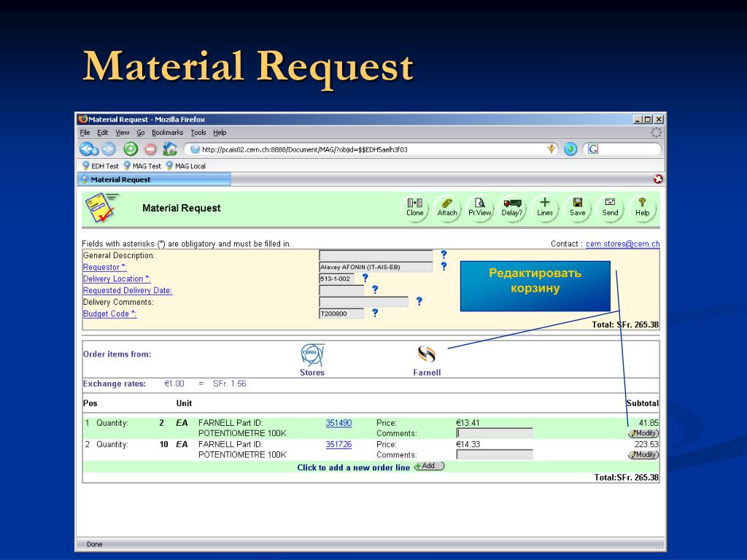Open Farnell part 351726 link

pos(338,444)
